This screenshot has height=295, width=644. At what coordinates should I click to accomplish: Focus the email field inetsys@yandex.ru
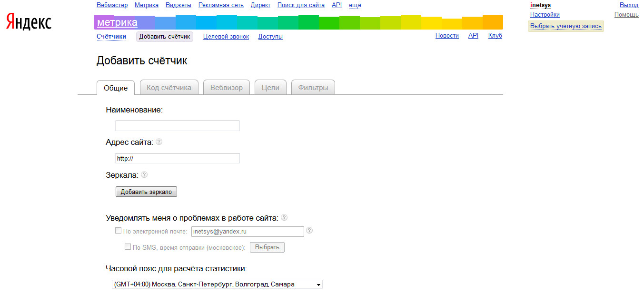coord(248,232)
